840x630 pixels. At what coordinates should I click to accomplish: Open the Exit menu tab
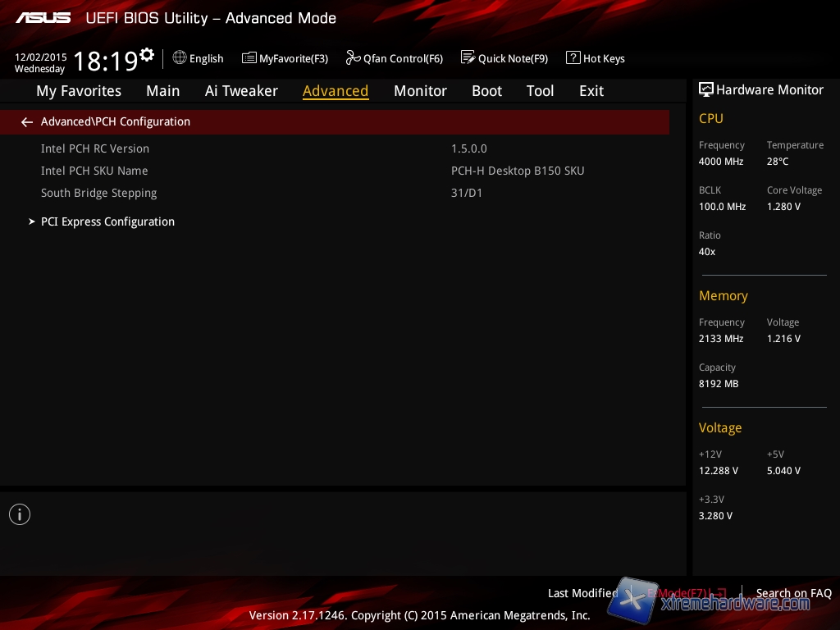click(591, 91)
